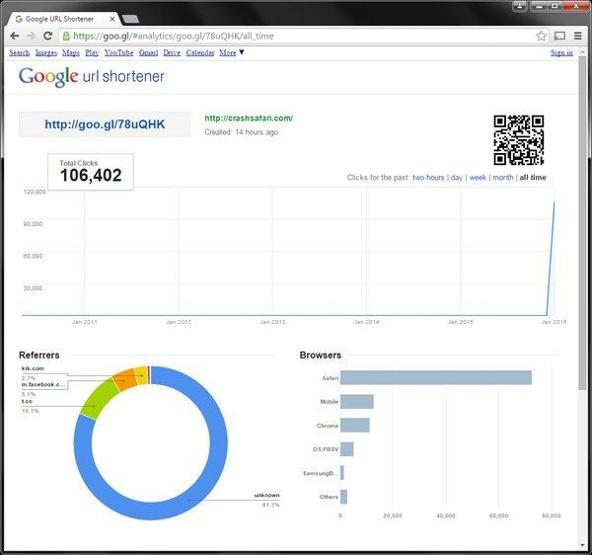592x555 pixels.
Task: Open the Images link
Action: point(46,52)
